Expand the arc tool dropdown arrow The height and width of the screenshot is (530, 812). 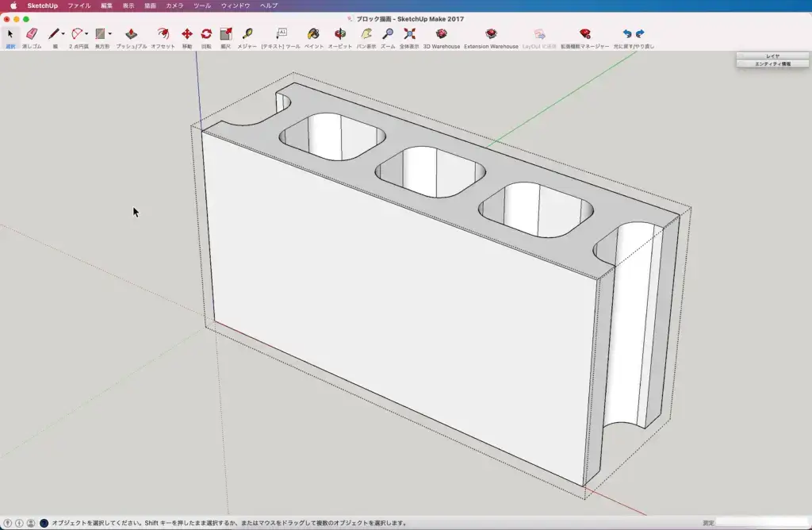tap(86, 34)
